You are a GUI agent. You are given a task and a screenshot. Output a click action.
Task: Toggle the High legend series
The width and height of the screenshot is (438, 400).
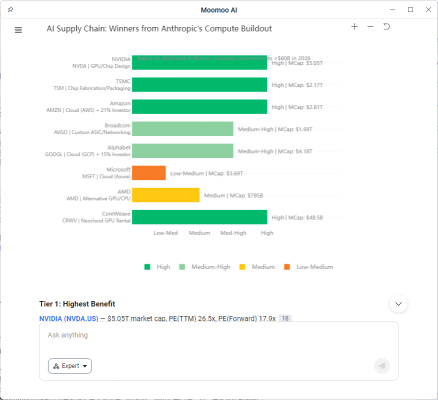[x=157, y=267]
